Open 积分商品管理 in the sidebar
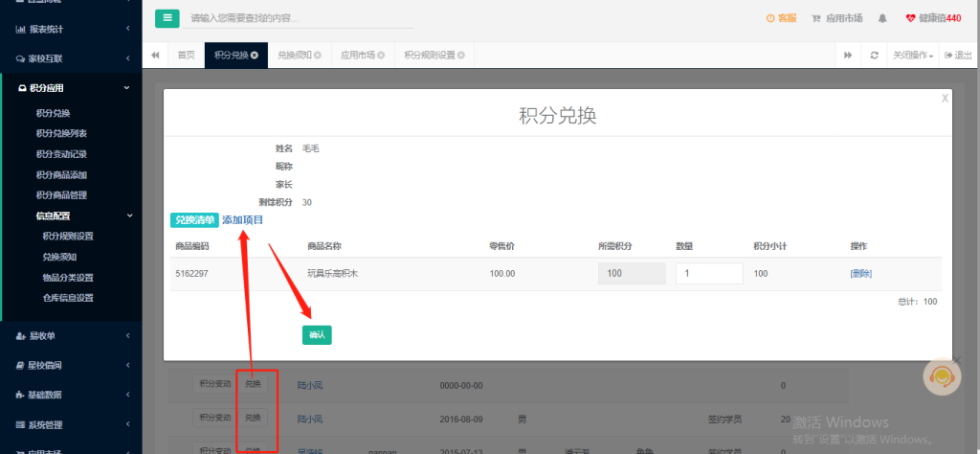The height and width of the screenshot is (454, 980). point(61,195)
